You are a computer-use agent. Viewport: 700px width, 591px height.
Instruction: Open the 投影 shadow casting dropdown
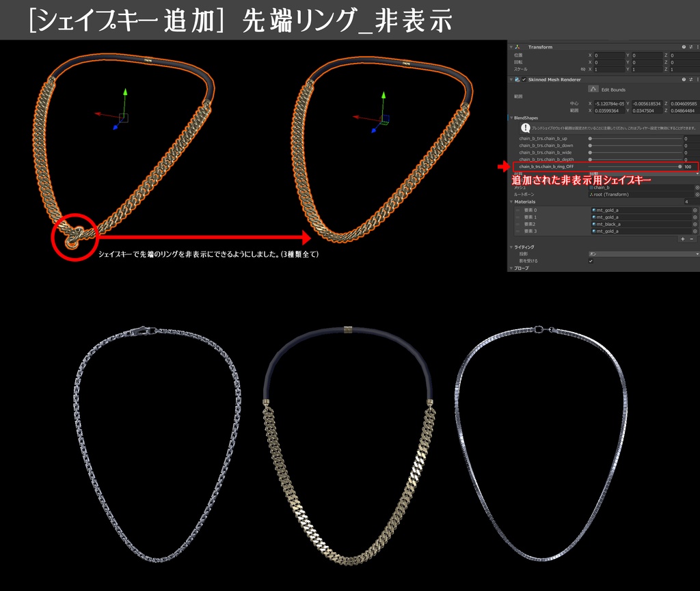644,253
